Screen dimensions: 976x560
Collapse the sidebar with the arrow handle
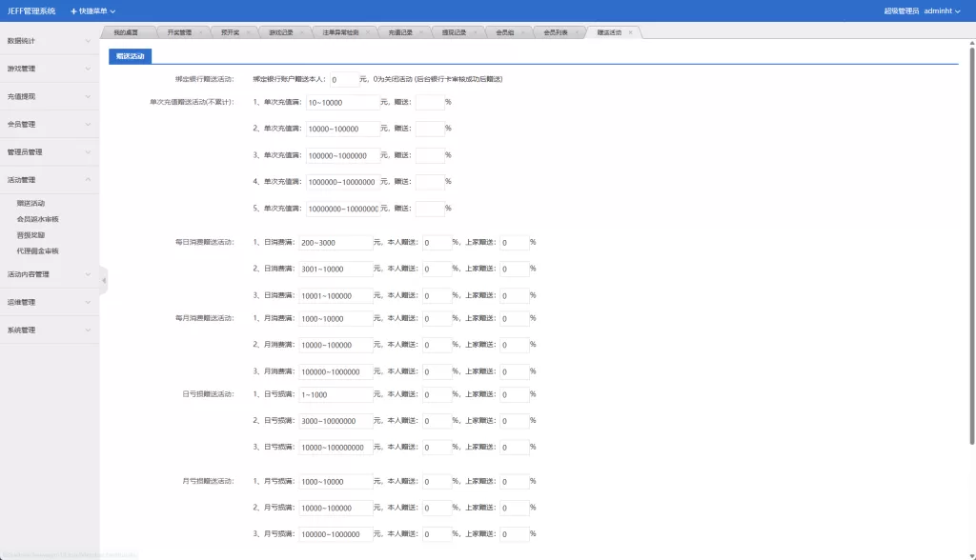104,281
